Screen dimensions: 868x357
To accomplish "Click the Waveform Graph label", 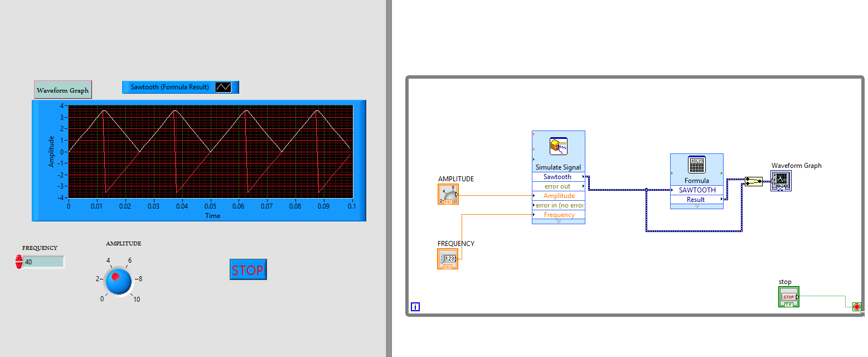I will 62,90.
